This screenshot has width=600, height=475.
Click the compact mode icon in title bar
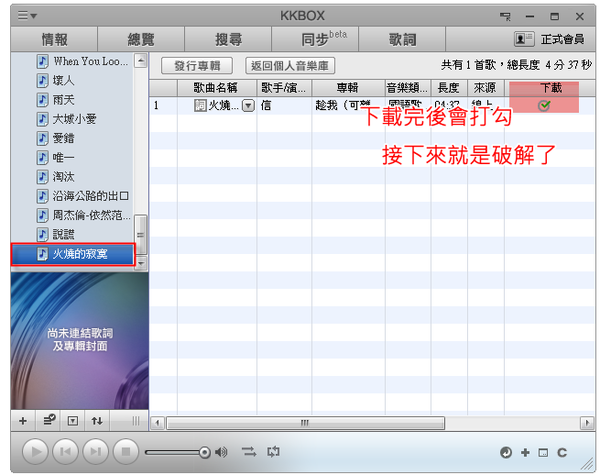click(505, 16)
